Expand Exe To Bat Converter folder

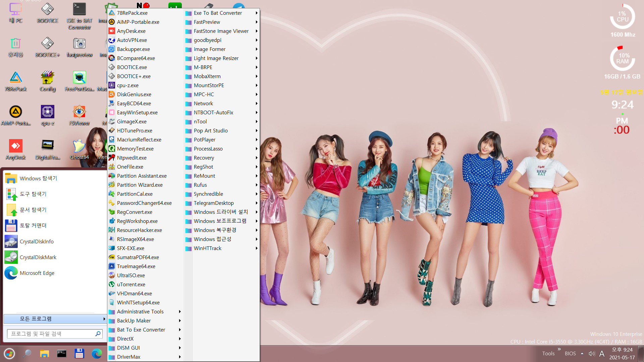222,13
